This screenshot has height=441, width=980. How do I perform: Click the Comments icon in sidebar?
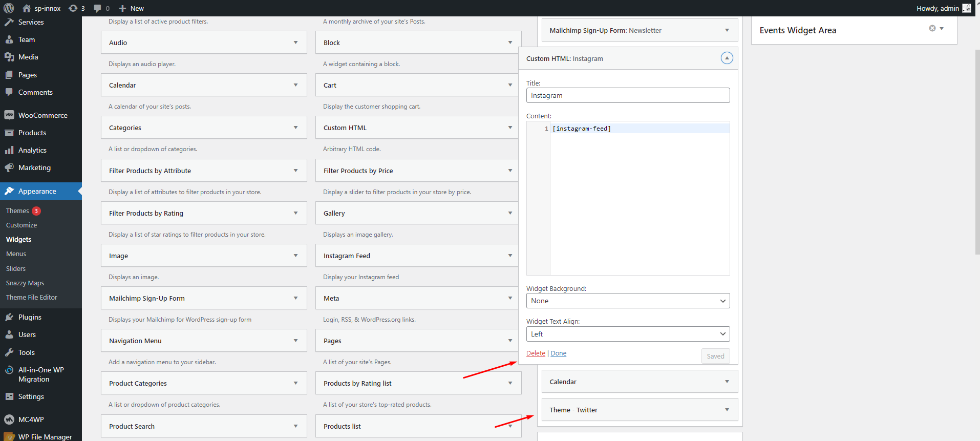pos(9,92)
